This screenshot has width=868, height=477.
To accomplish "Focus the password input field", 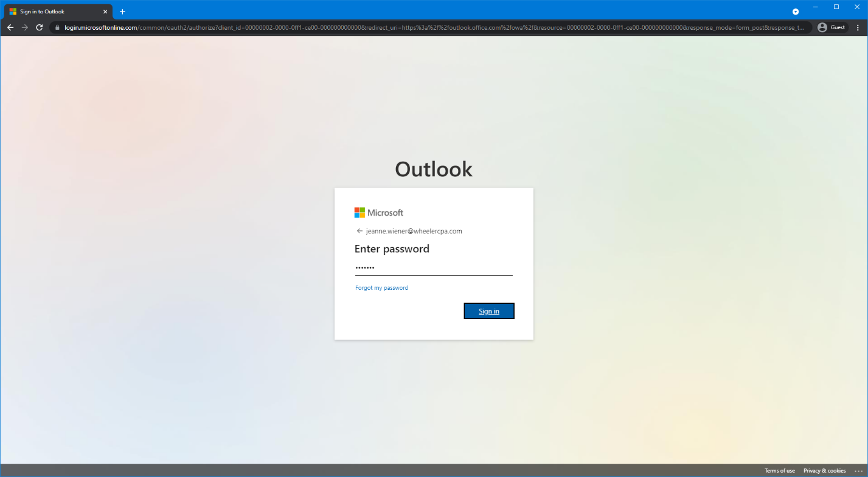I will click(x=434, y=267).
